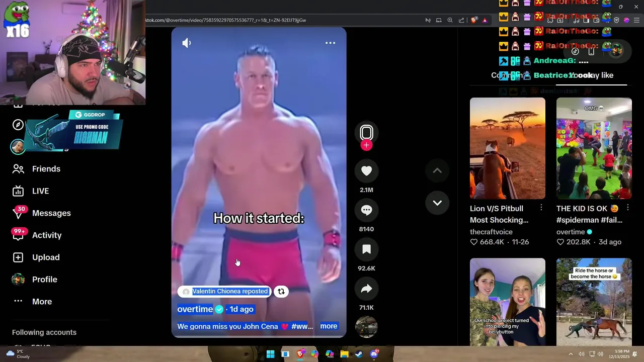Viewport: 644px width, 362px height.
Task: Open the Ride the horse video thumbnail
Action: (594, 302)
